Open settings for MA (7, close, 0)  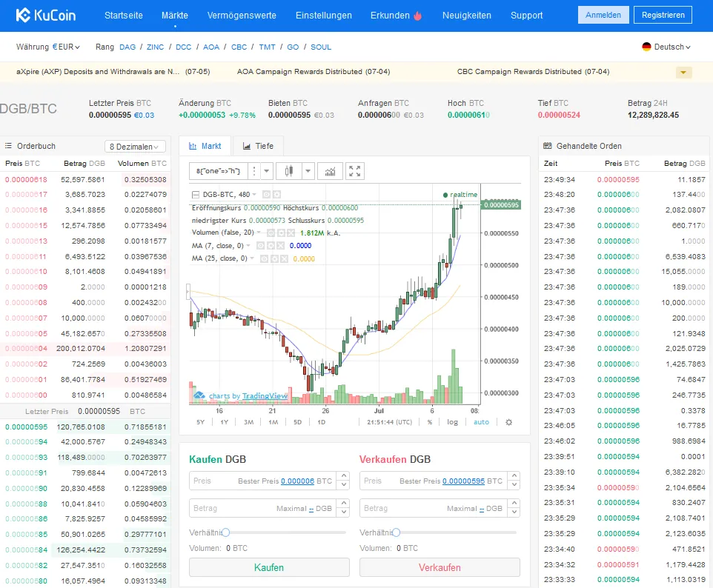271,246
